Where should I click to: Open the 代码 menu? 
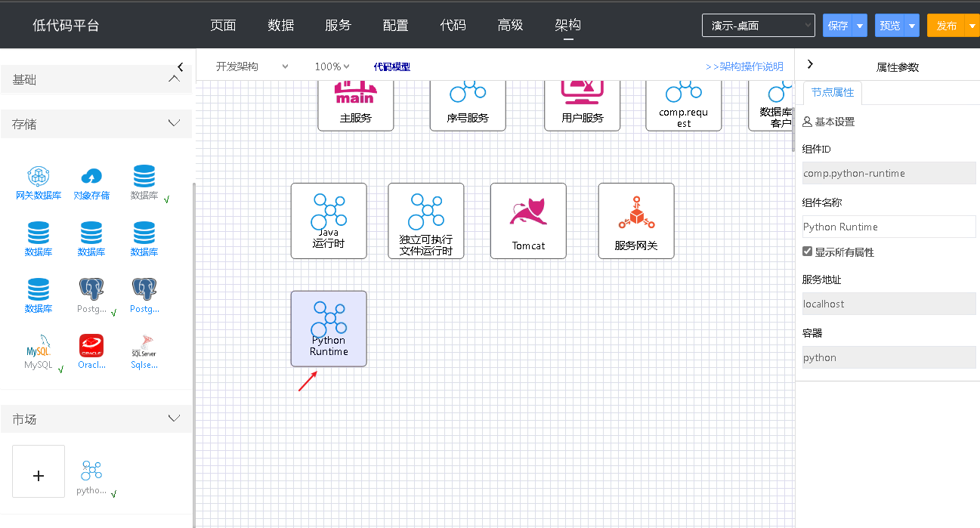pos(453,25)
